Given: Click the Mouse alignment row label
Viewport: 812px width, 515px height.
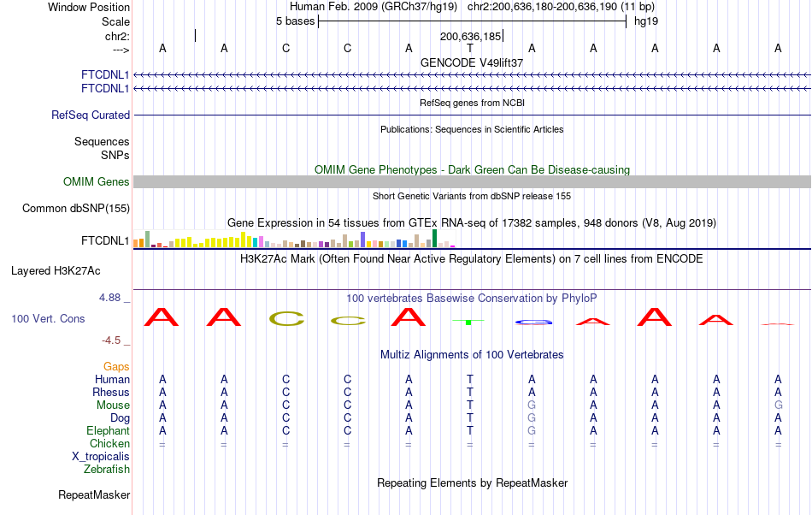Looking at the screenshot, I should 113,405.
